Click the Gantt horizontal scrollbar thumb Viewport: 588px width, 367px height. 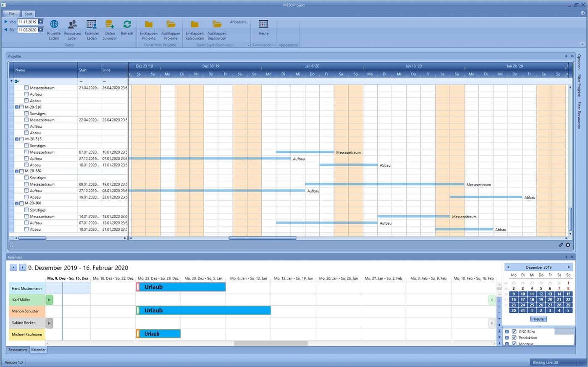click(262, 238)
